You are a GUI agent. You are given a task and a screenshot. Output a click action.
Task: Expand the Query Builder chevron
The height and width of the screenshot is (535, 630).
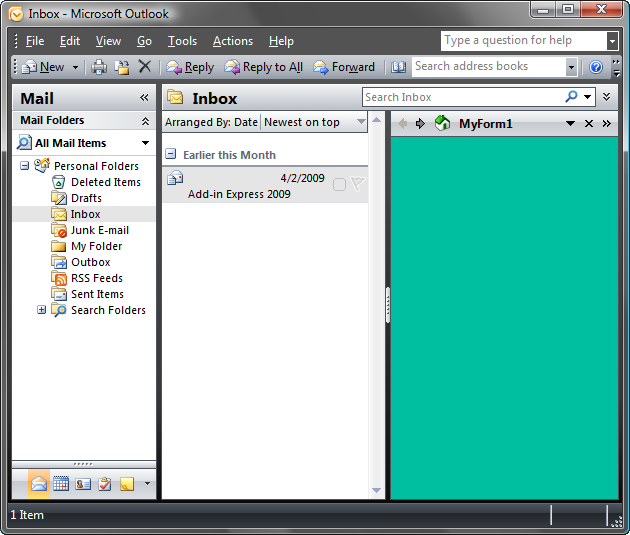point(607,97)
